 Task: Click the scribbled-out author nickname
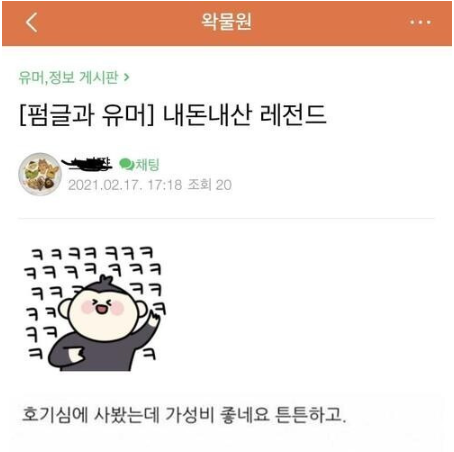pyautogui.click(x=88, y=164)
